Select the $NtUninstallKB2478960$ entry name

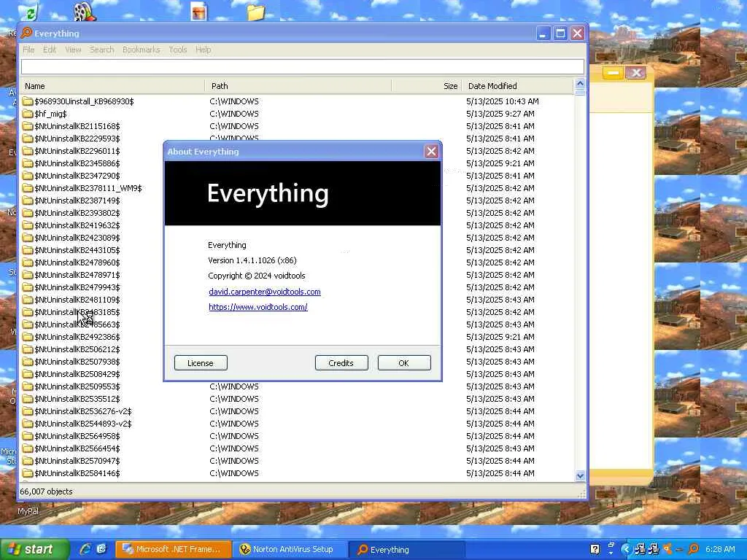(77, 262)
